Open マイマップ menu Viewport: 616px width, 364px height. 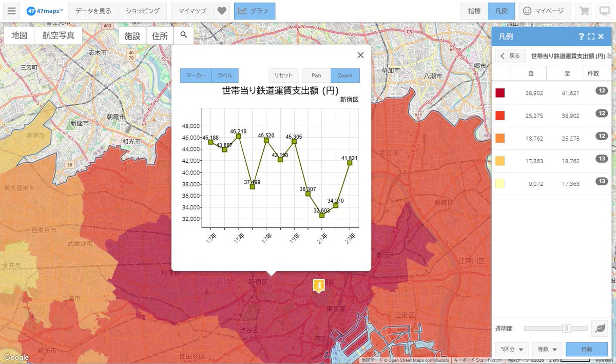pos(192,11)
